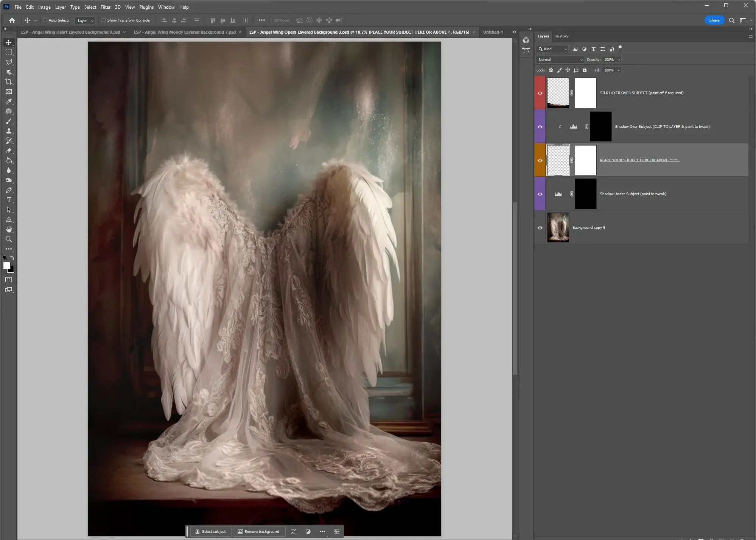Image resolution: width=756 pixels, height=540 pixels.
Task: Switch to the Untitled-1 document tab
Action: [493, 32]
